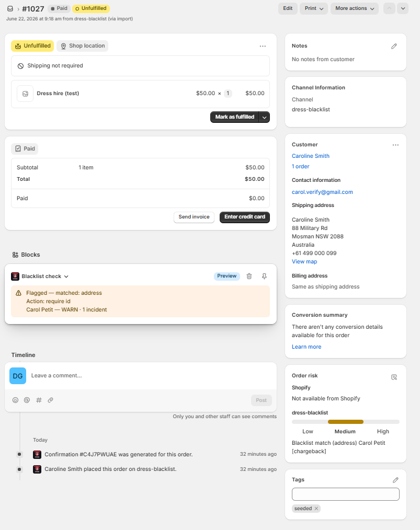This screenshot has width=420, height=530.
Task: Click the warning triangle icon in flagged banner
Action: [x=19, y=293]
